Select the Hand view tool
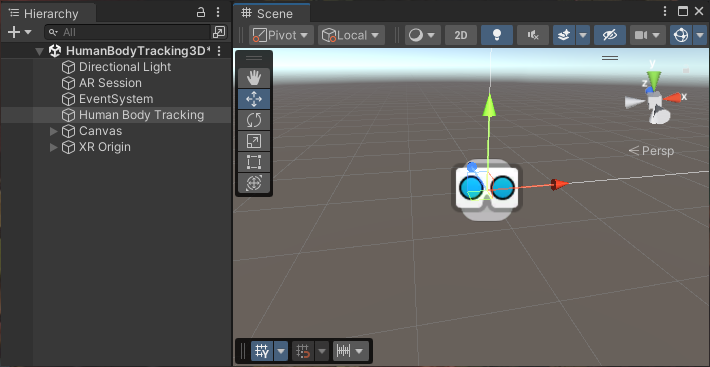Viewport: 710px width, 367px height. point(254,78)
